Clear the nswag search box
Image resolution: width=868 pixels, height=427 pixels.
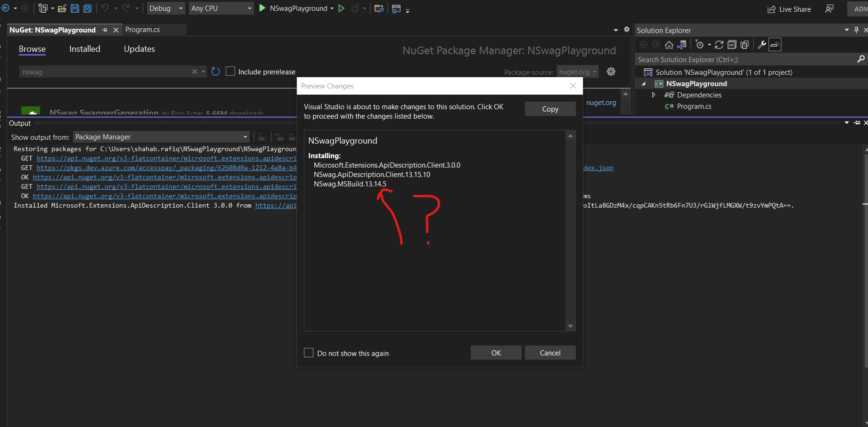195,72
